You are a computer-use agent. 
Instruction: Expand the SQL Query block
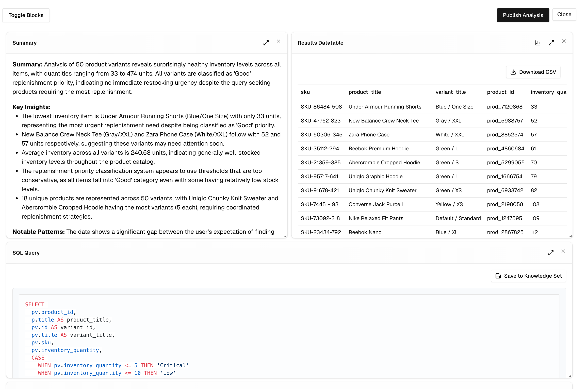pos(551,253)
